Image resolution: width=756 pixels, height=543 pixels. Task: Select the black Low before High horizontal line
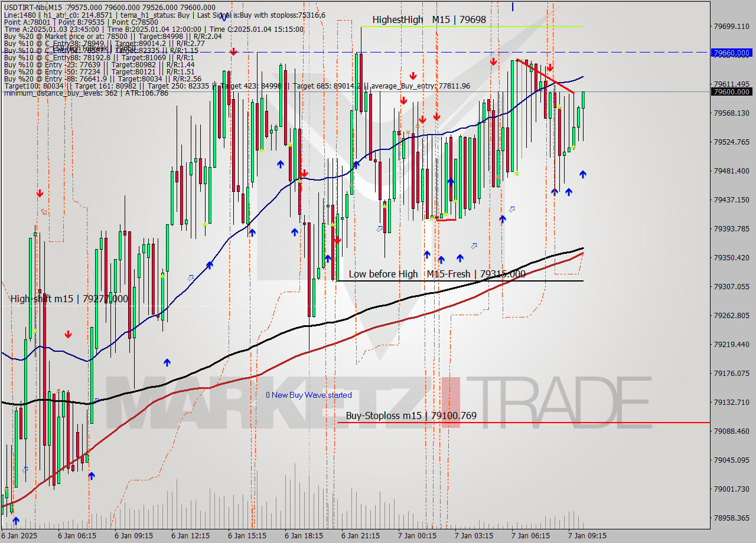pos(460,280)
